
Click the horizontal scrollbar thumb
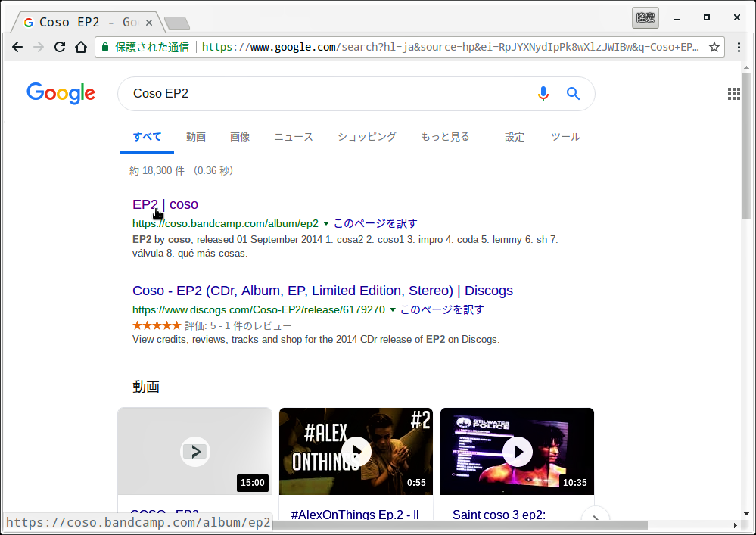point(459,525)
